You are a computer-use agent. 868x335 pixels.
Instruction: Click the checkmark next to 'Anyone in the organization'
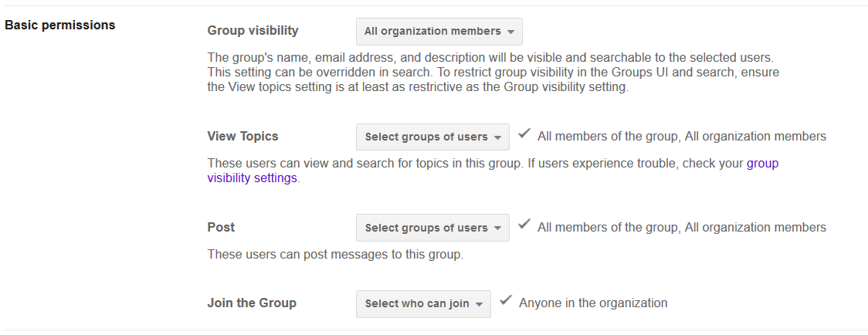[506, 301]
